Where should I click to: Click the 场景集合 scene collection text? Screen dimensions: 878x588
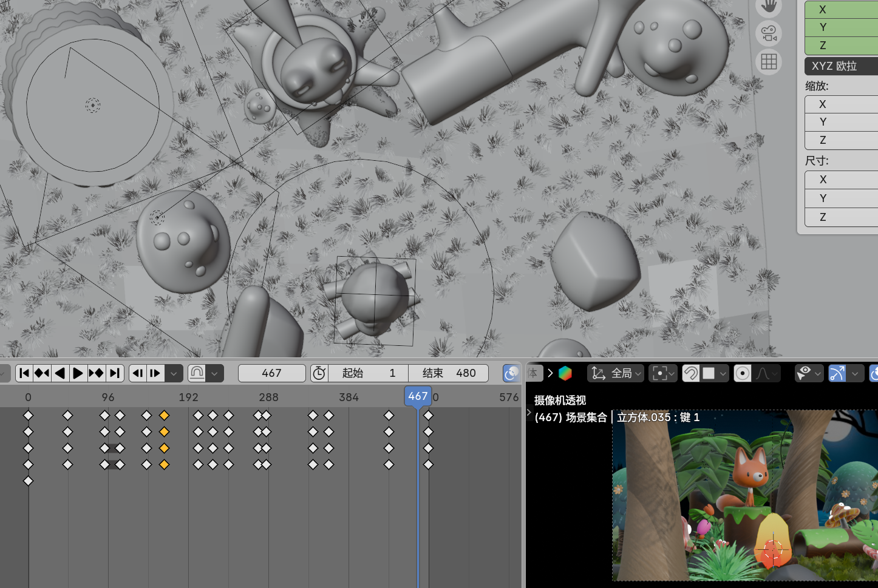tap(587, 417)
